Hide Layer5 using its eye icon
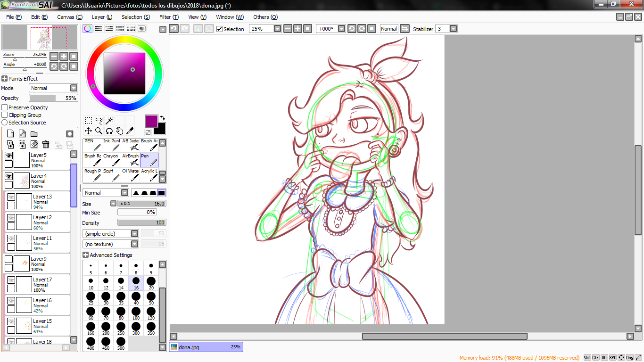The width and height of the screenshot is (644, 362). coord(8,156)
